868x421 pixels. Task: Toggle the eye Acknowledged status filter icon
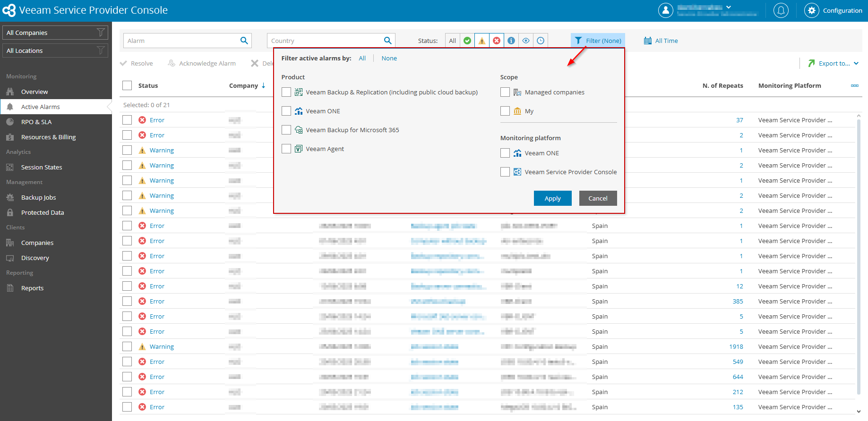tap(526, 41)
